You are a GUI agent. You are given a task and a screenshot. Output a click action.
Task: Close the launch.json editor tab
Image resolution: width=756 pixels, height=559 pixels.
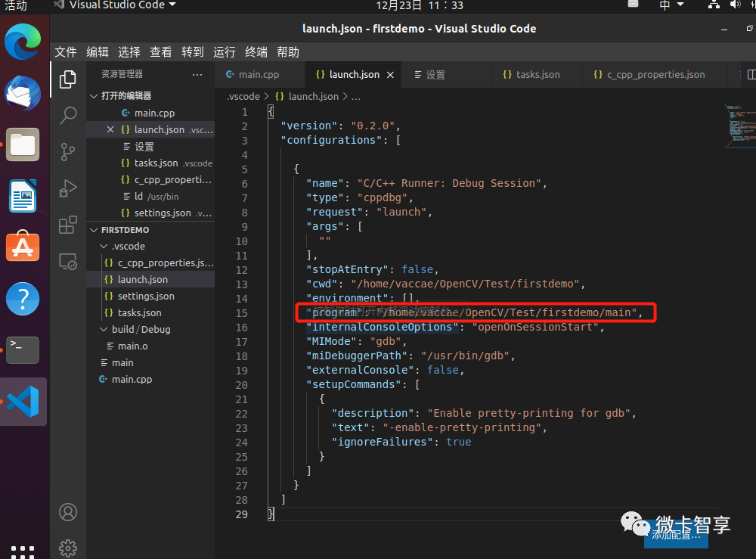coord(390,75)
